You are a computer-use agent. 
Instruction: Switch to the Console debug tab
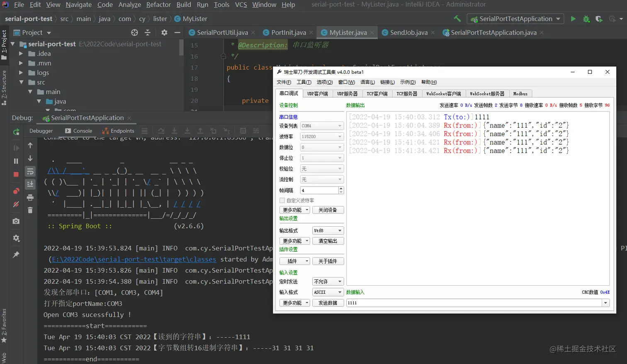click(78, 131)
